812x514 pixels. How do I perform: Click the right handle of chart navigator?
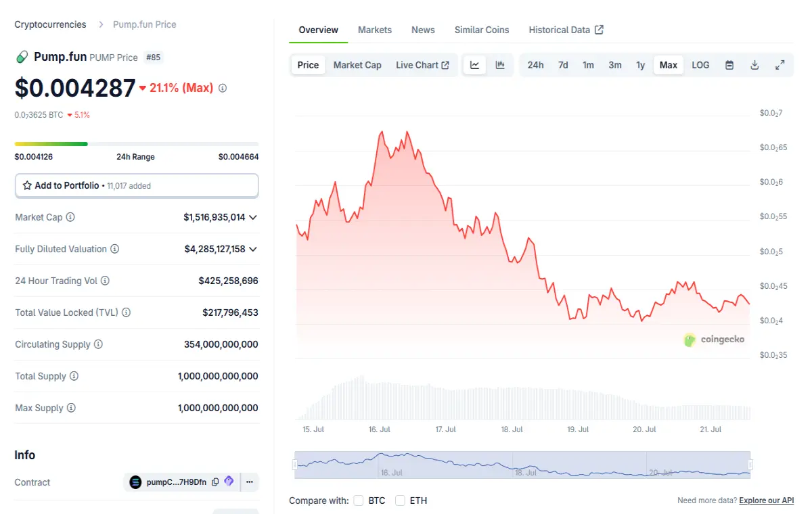(751, 465)
